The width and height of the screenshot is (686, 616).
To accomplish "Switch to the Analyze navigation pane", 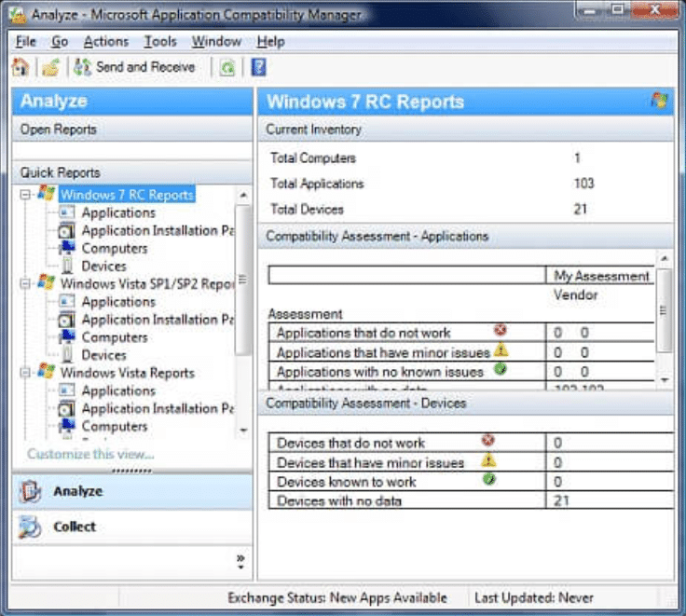I will [x=132, y=491].
